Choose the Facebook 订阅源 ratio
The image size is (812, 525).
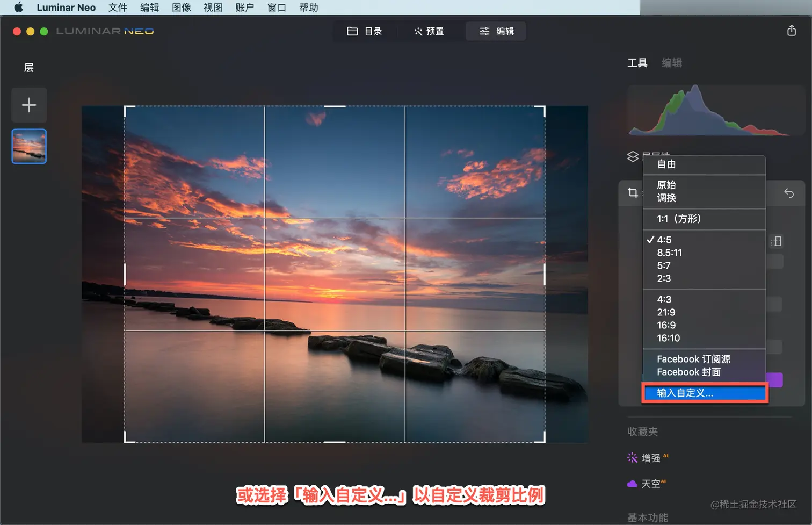704,359
